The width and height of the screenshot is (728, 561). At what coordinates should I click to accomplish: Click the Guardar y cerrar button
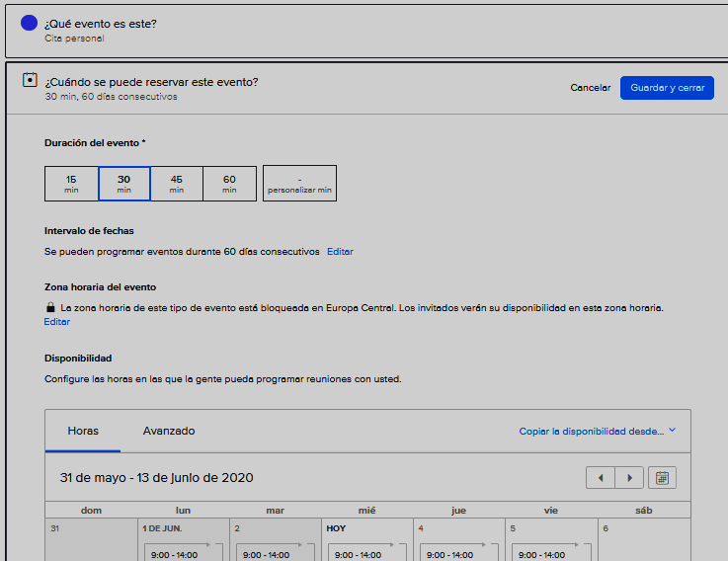(x=667, y=88)
